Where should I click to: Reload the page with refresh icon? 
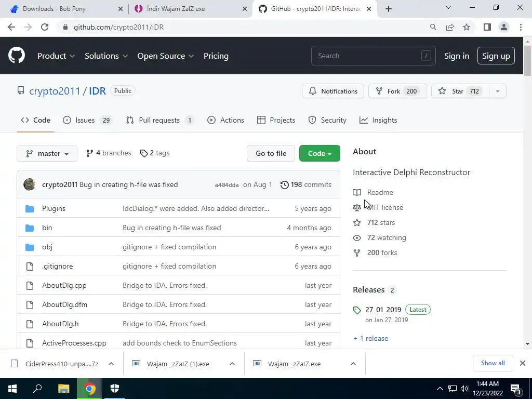pyautogui.click(x=45, y=27)
